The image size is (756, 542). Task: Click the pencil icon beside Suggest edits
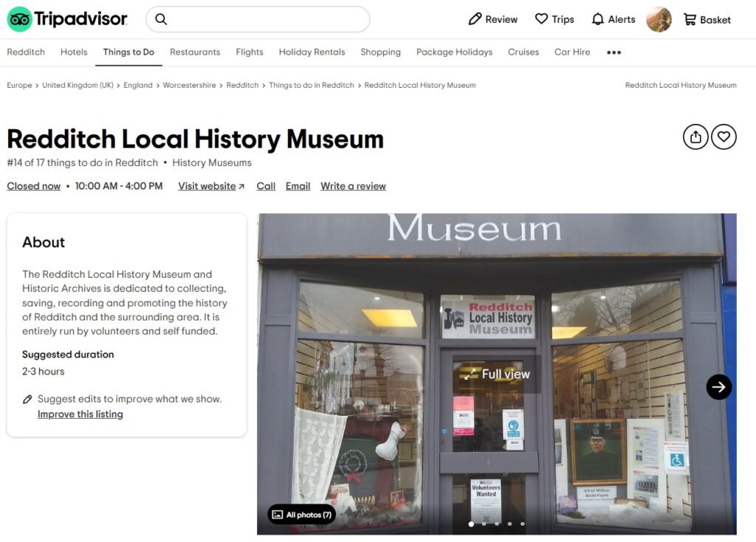[x=27, y=399]
